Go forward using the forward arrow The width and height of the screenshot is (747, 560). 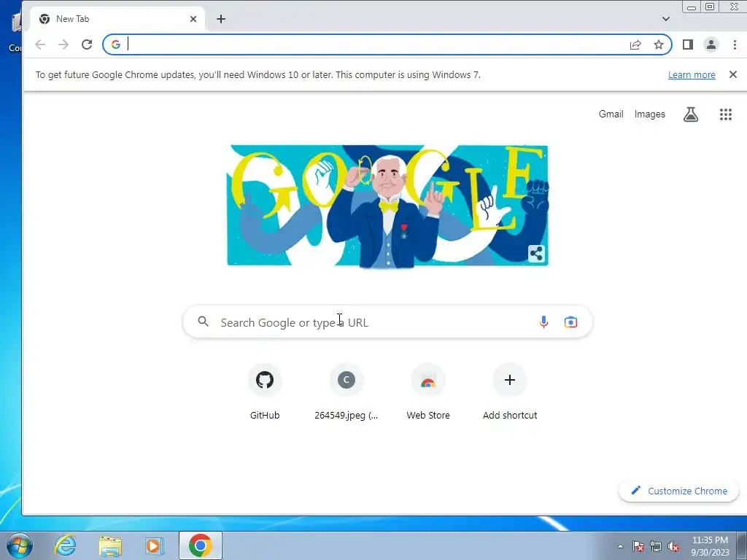[x=63, y=44]
